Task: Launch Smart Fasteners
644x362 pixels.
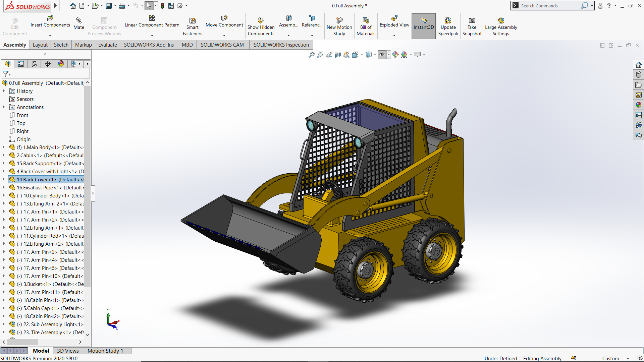Action: [193, 26]
